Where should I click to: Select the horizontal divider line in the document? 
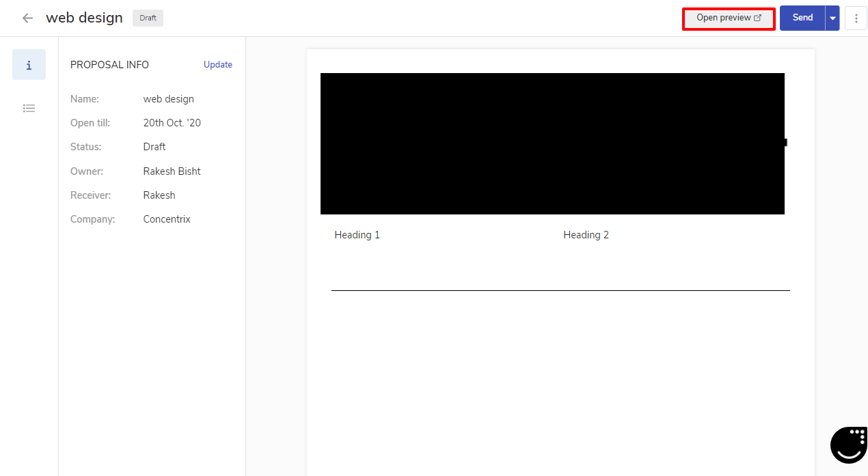tap(560, 290)
